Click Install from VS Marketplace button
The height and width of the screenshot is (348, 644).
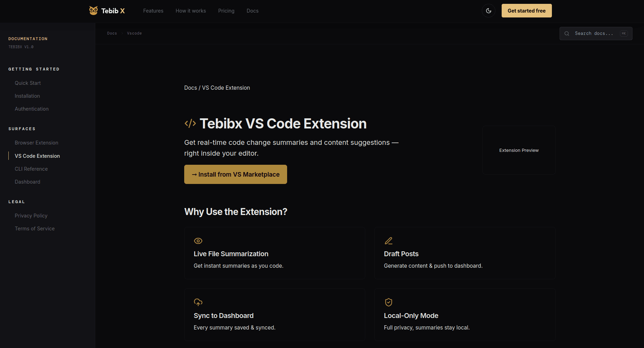235,175
